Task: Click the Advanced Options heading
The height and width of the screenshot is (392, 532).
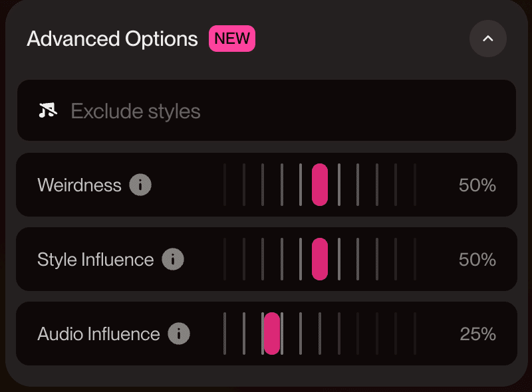Action: (x=112, y=39)
